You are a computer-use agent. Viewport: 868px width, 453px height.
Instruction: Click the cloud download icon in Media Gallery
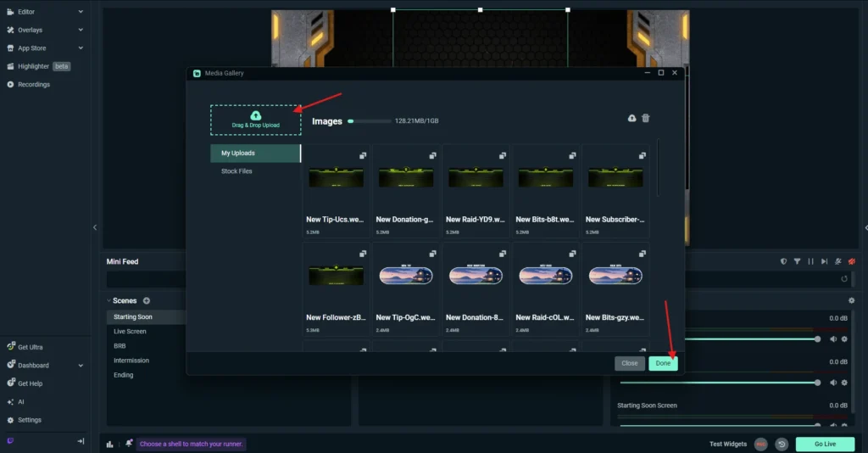(632, 118)
